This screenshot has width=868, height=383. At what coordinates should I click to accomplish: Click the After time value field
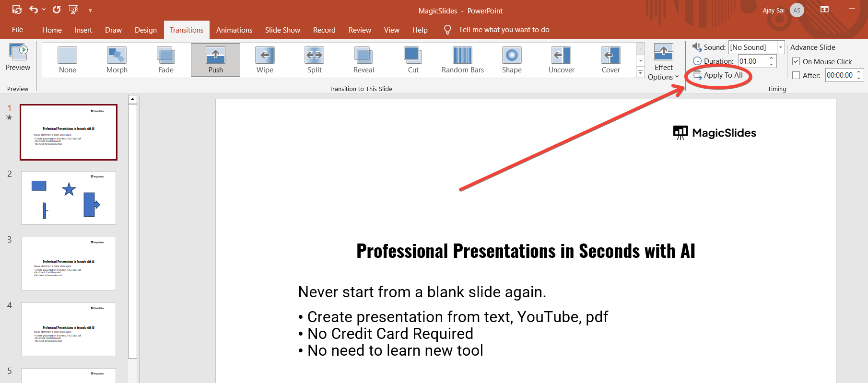point(840,75)
